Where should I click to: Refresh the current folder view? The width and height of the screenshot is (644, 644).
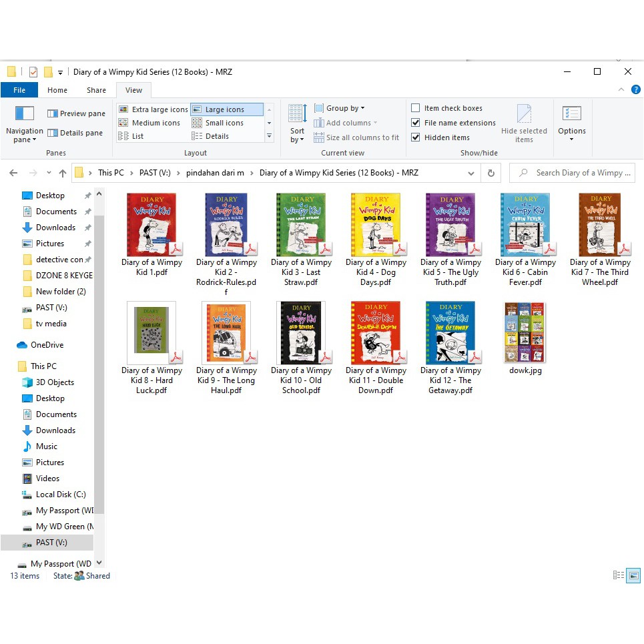(x=491, y=173)
